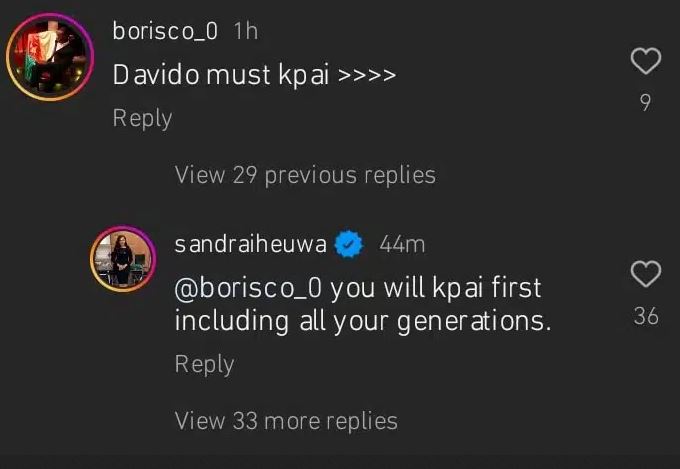
Task: Click the @borisco_0 mention in the reply
Action: [x=248, y=288]
